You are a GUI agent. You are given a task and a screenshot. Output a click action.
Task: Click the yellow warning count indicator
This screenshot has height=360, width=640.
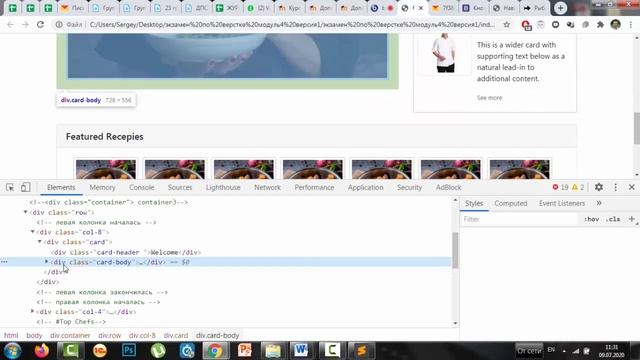point(578,187)
